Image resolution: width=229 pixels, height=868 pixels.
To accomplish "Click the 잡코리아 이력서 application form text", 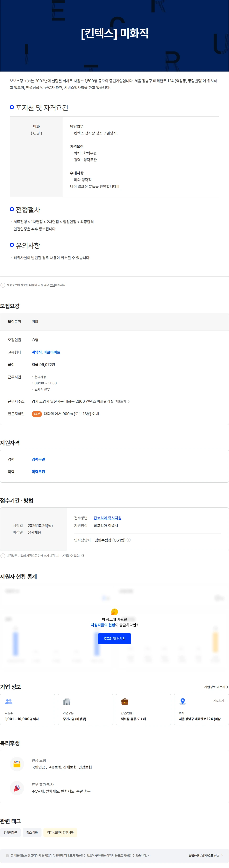I will tap(106, 525).
